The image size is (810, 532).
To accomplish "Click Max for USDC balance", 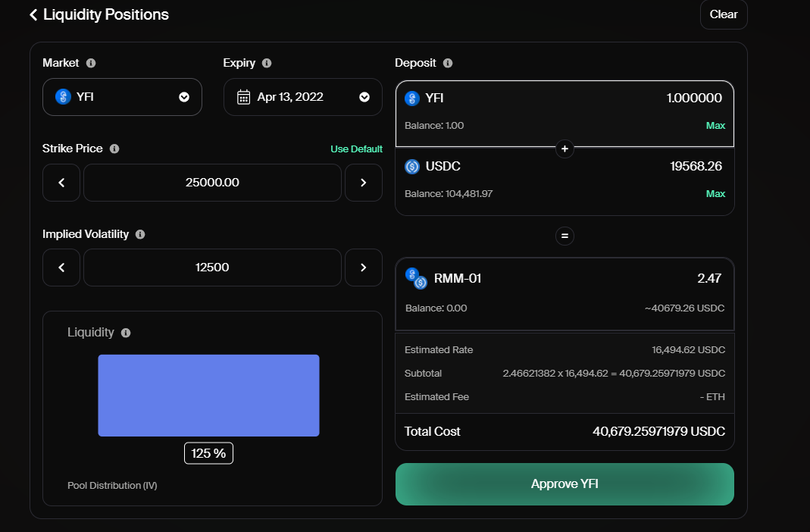I will tap(715, 194).
